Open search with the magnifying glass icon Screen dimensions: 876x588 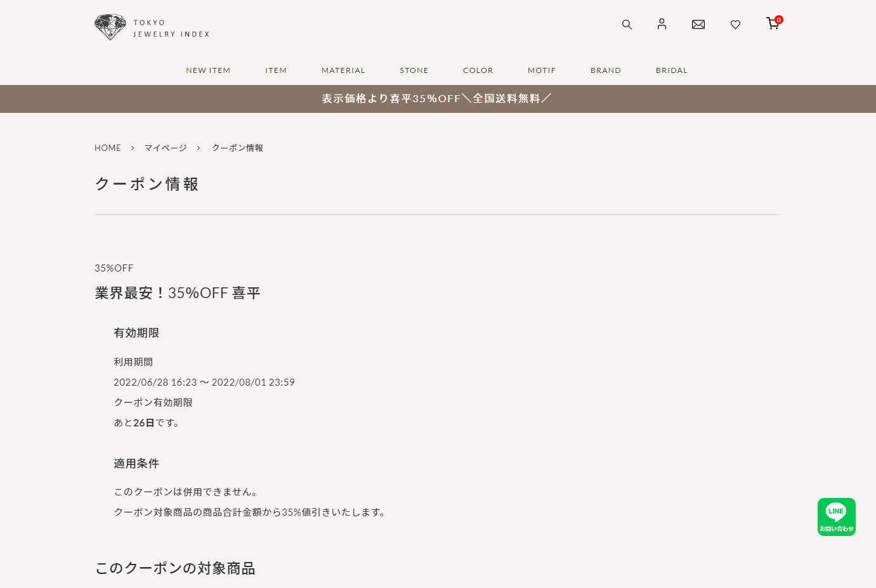coord(627,25)
